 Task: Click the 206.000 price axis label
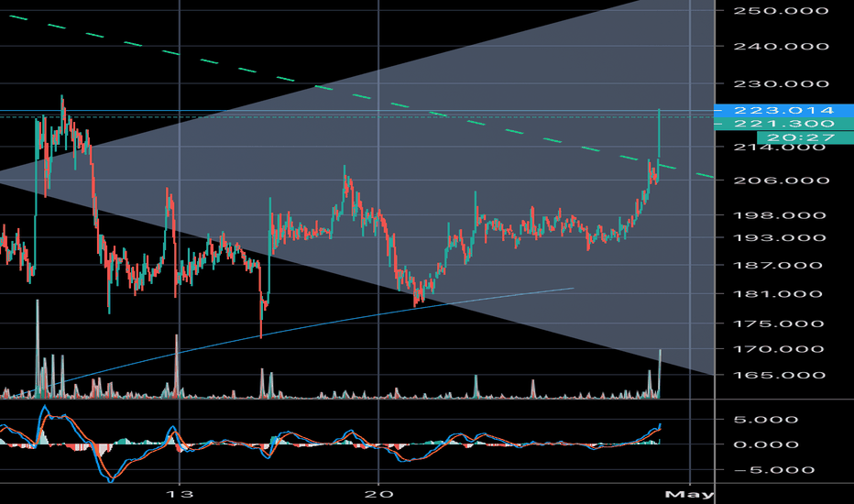(781, 181)
